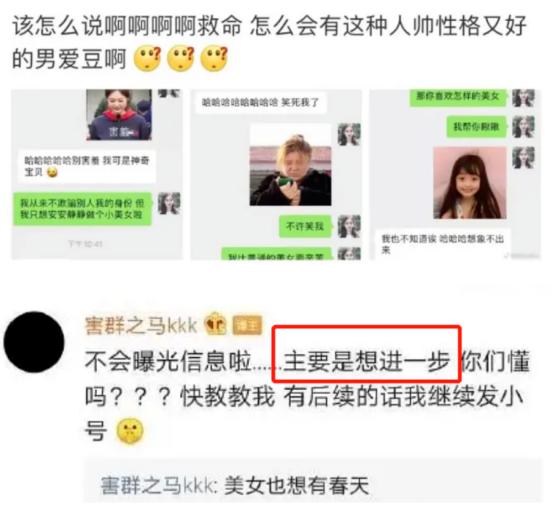Viewport: 552px width, 519px height.
Task: Open the 害群之马kkk commenter profile name
Action: 141,325
